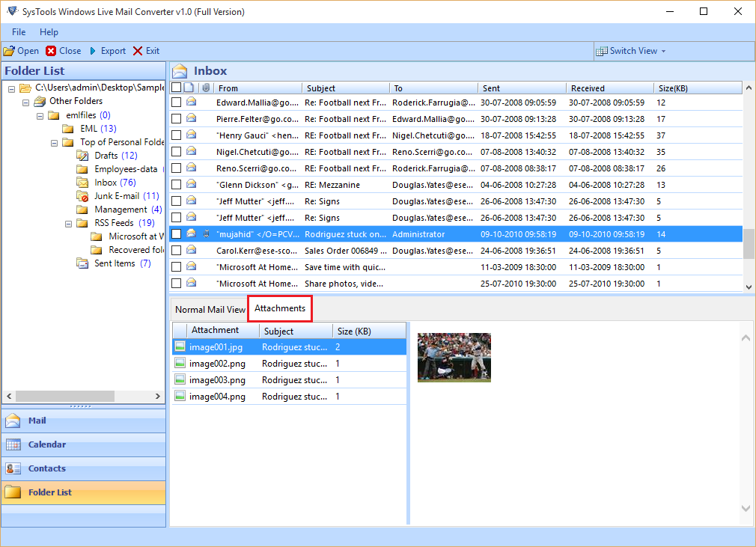The height and width of the screenshot is (547, 756).
Task: Open the Switch View dropdown arrow
Action: 663,51
